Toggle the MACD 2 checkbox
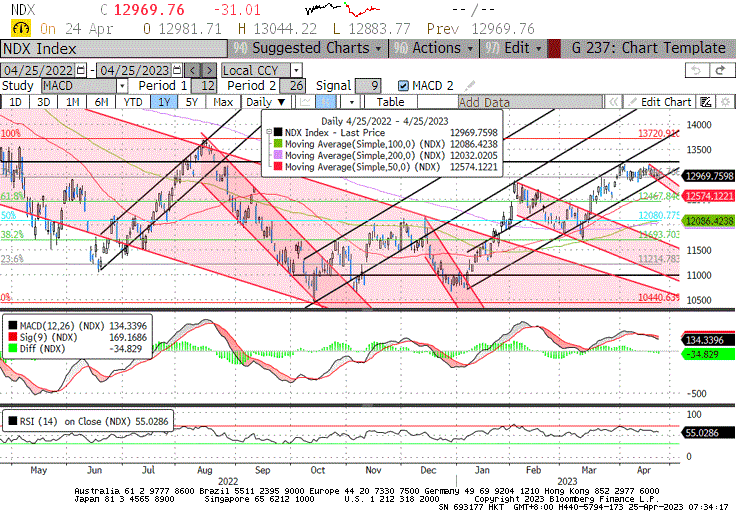736x530 pixels. click(x=403, y=86)
